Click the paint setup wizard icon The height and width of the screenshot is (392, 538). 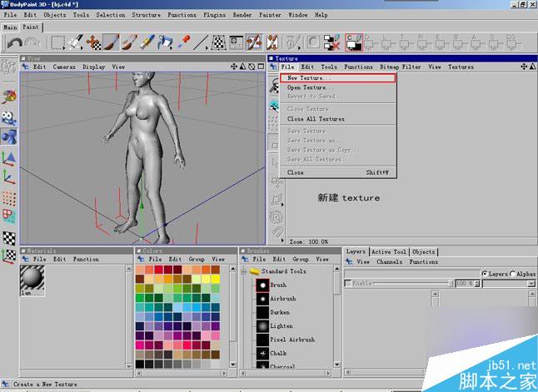click(293, 43)
